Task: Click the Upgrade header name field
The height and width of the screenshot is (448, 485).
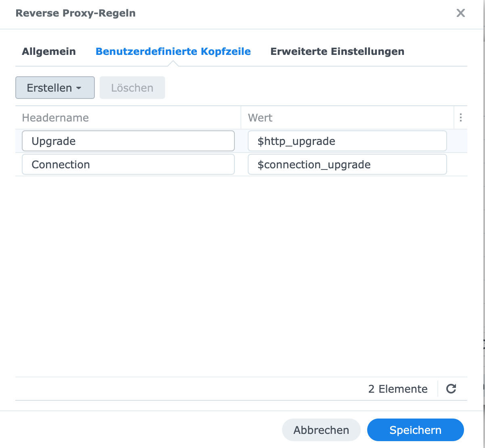Action: tap(128, 141)
